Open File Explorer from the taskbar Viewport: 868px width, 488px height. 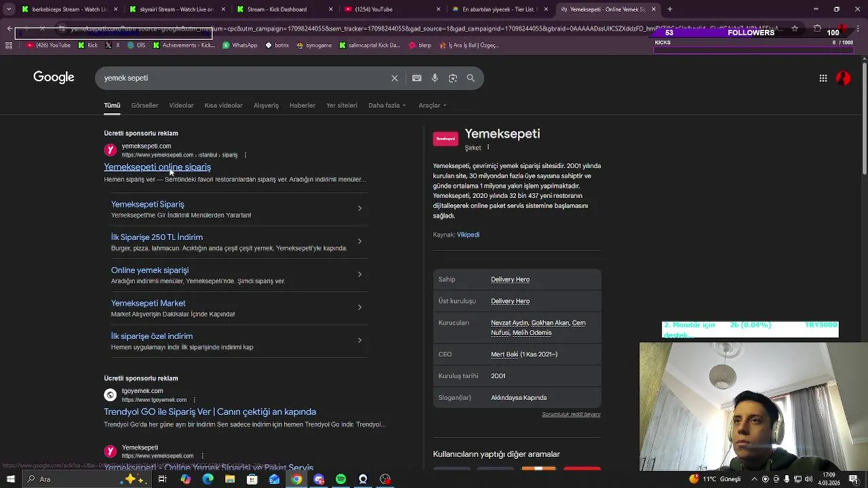point(230,479)
